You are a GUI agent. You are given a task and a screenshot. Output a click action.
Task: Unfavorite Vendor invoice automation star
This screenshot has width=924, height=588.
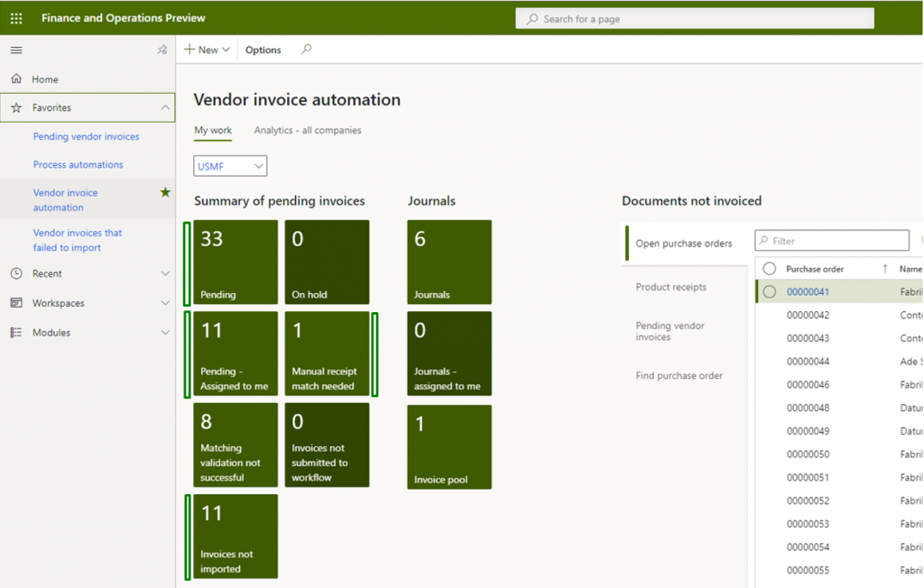pyautogui.click(x=166, y=192)
